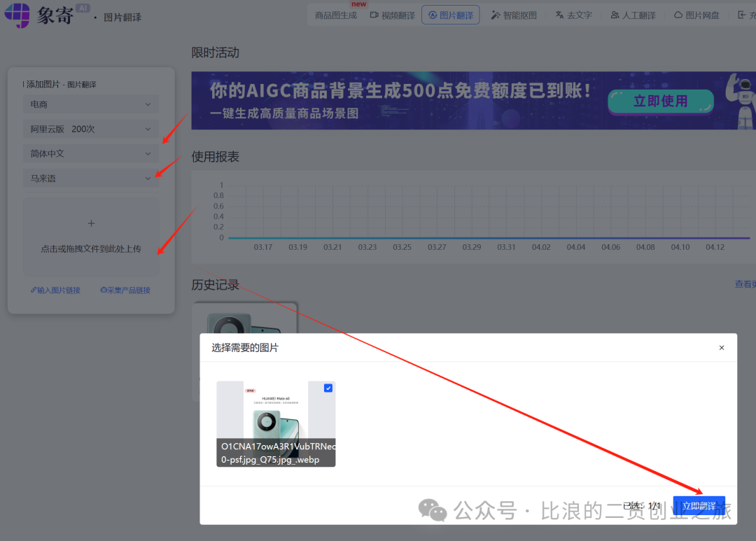Image resolution: width=756 pixels, height=541 pixels.
Task: Click the 立即翻译 button
Action: click(699, 506)
